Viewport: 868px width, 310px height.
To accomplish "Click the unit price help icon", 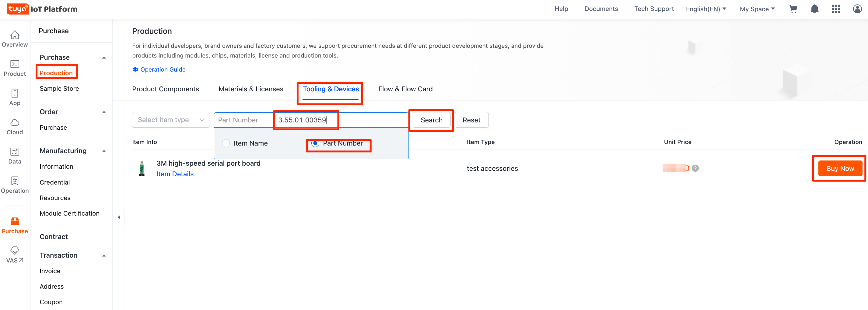I will tap(695, 168).
